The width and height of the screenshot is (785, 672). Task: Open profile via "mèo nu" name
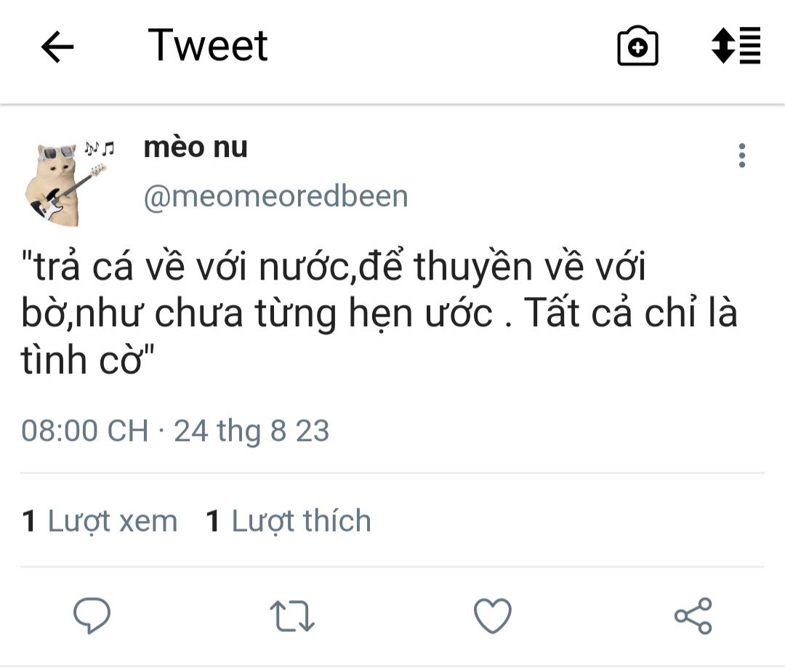[196, 147]
